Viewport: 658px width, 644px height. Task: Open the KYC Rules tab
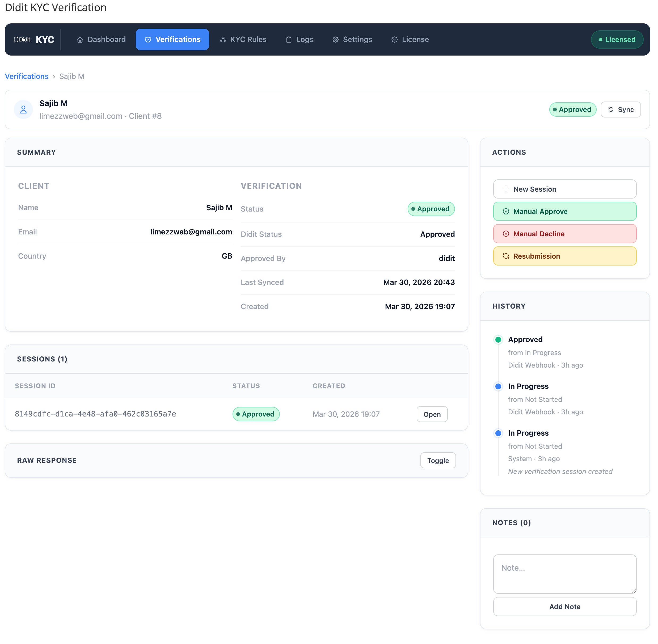click(x=243, y=39)
